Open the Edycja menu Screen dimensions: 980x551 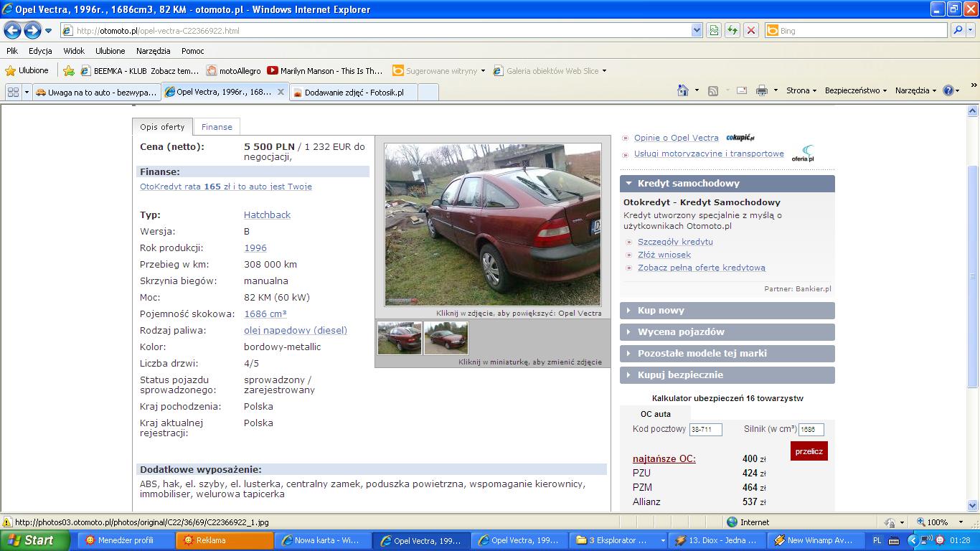click(x=40, y=51)
